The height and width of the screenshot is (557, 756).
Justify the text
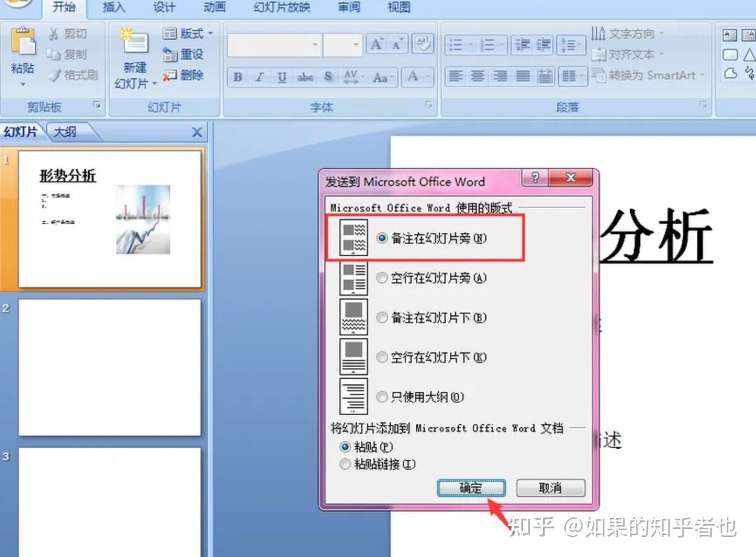pyautogui.click(x=523, y=76)
